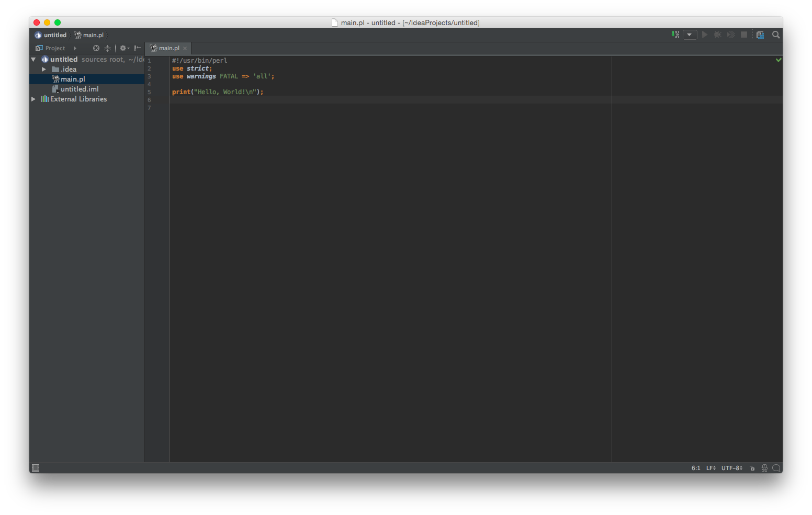
Task: Select untitled.iml in the project tree
Action: (x=79, y=89)
